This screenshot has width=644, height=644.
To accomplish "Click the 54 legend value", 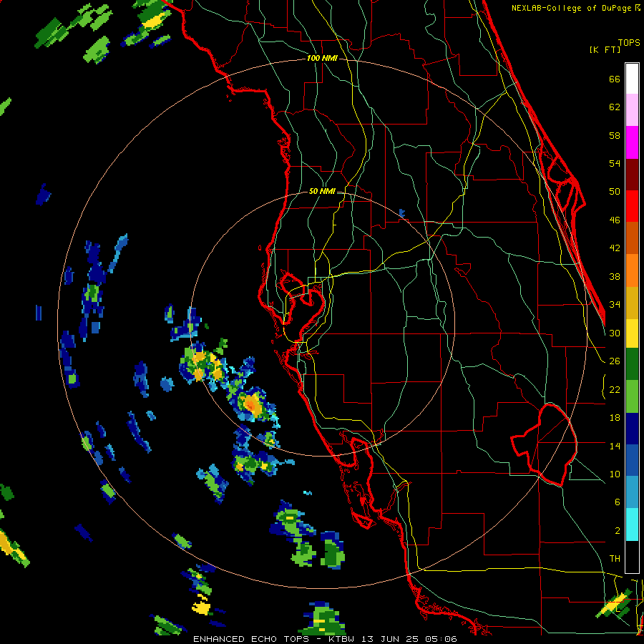I will 615,163.
